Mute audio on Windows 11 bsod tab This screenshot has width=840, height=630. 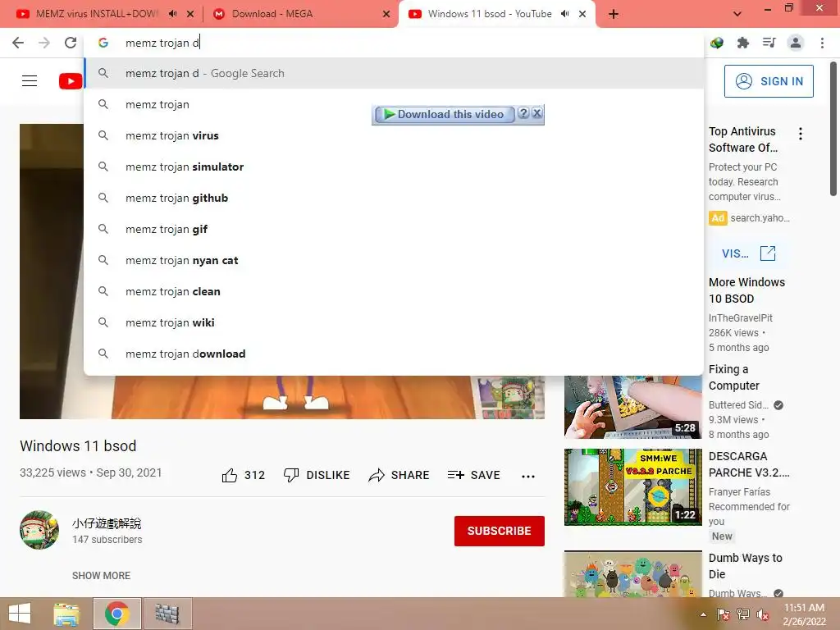[564, 14]
